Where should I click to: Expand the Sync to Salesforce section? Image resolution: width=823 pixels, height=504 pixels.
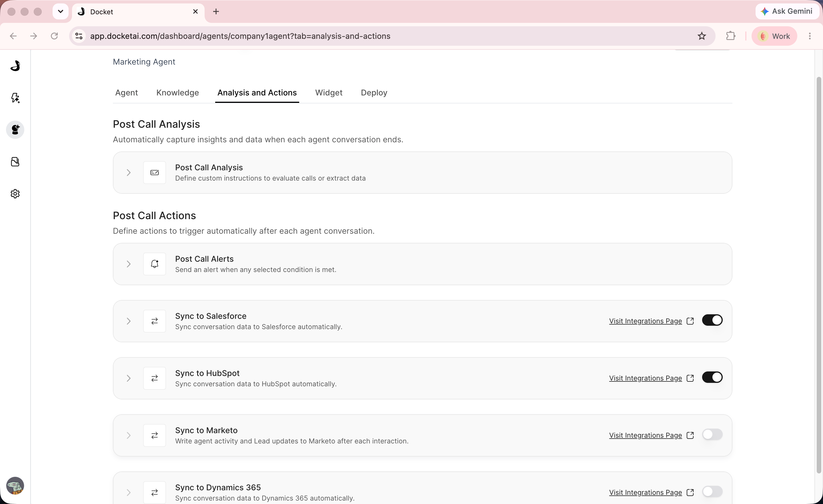tap(129, 321)
